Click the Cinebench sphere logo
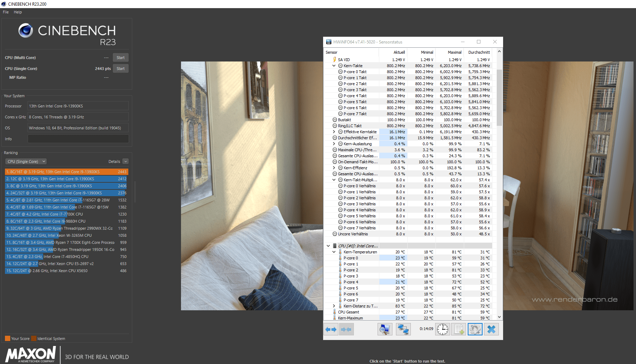 26,31
